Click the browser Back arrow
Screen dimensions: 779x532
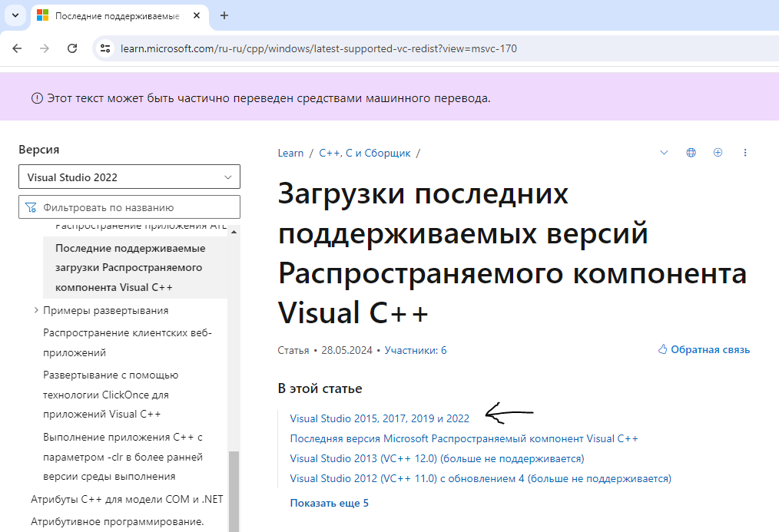17,48
